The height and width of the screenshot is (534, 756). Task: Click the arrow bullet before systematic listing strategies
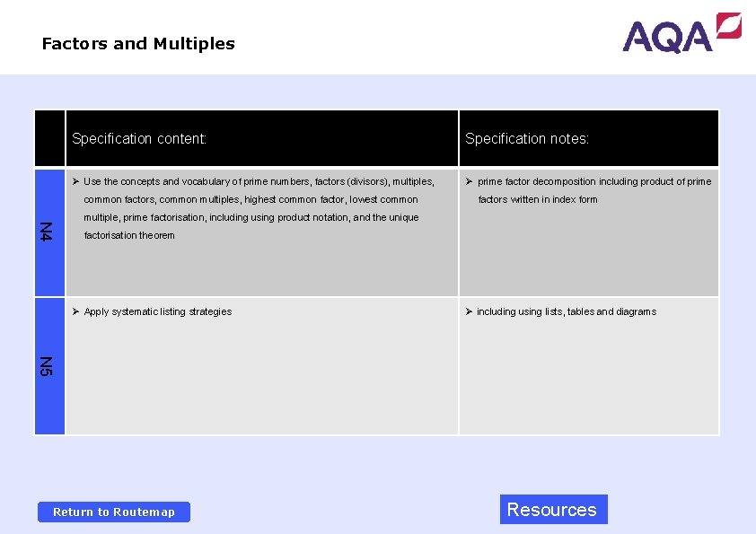click(77, 311)
